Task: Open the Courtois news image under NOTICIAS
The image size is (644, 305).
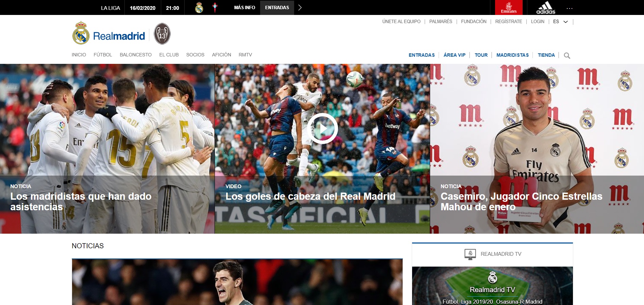Action: (x=237, y=282)
